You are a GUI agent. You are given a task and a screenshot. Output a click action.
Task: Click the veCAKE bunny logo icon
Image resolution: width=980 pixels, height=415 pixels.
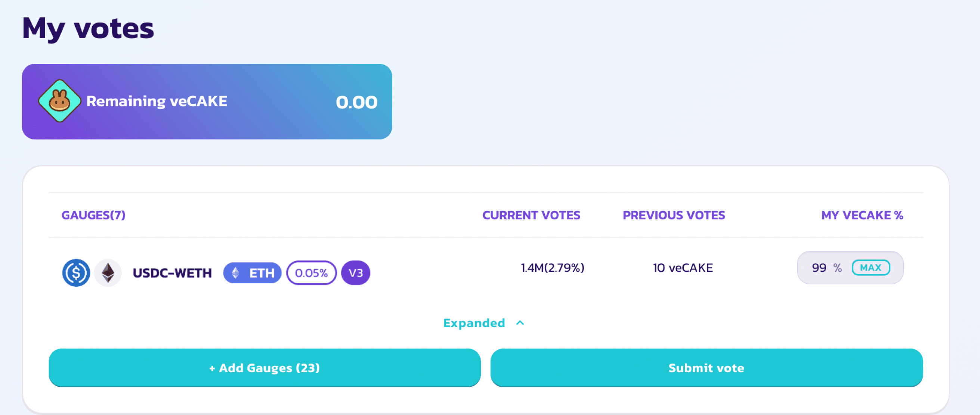tap(59, 101)
